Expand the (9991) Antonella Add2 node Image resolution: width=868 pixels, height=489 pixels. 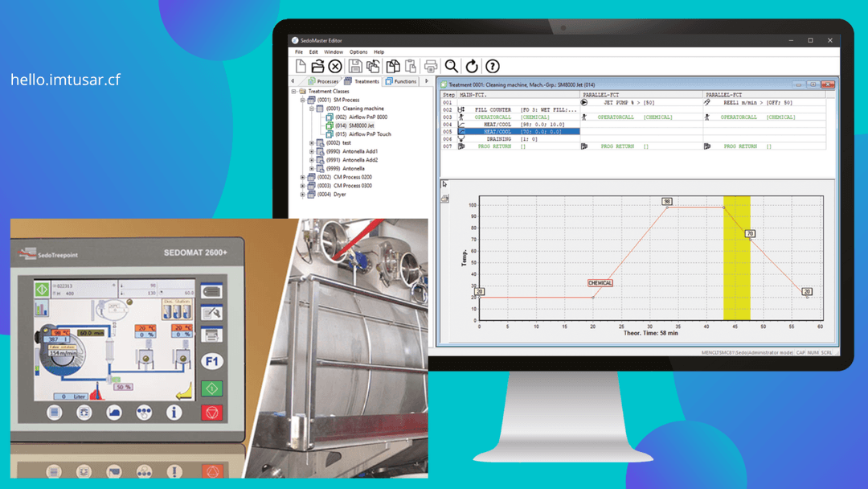click(x=312, y=160)
